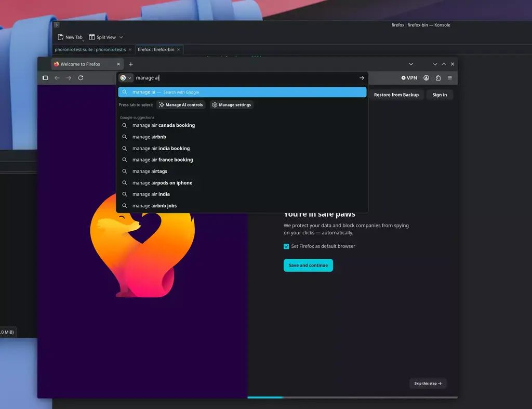Choose the Manage AI controls action
532x409 pixels.
coord(181,105)
